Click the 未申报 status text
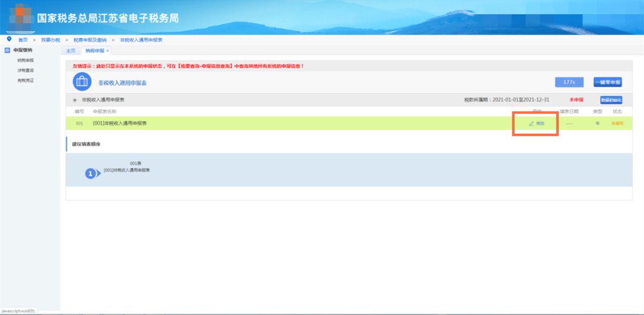Screen dimensions: 644x315 click(576, 100)
